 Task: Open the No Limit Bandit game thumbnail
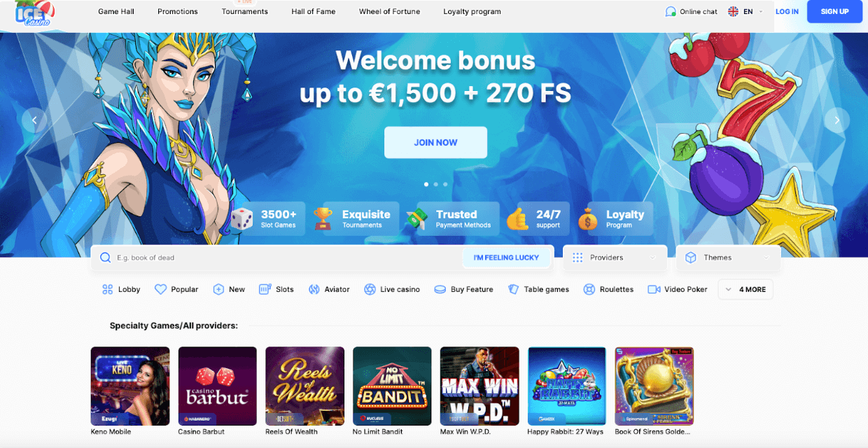[x=392, y=386]
